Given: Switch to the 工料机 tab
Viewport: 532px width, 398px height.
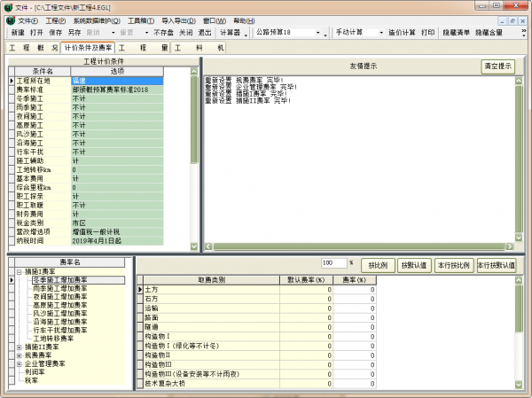Looking at the screenshot, I should [x=197, y=48].
